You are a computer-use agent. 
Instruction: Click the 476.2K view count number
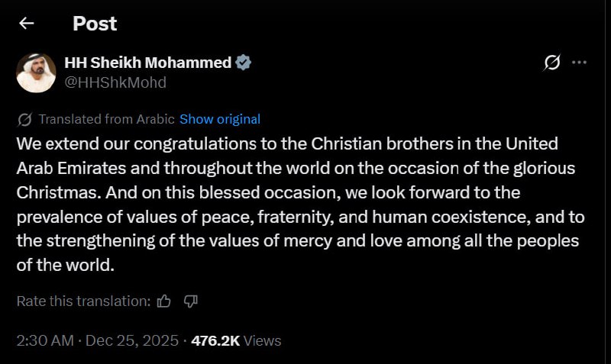click(x=216, y=340)
